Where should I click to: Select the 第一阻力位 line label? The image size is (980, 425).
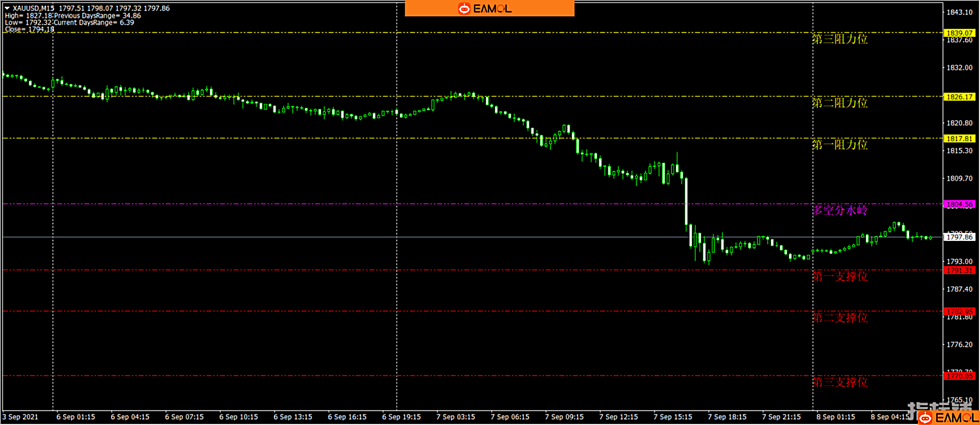click(x=840, y=145)
